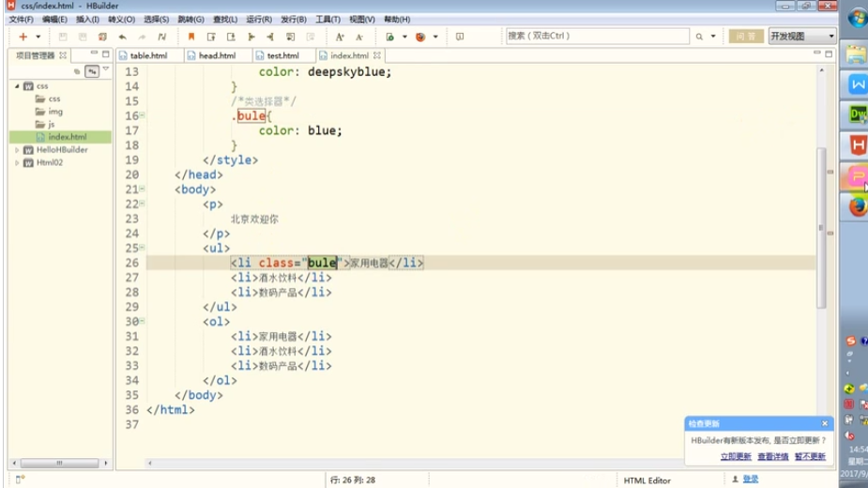Toggle fold marker on line 21 body
This screenshot has width=868, height=488.
pyautogui.click(x=142, y=189)
